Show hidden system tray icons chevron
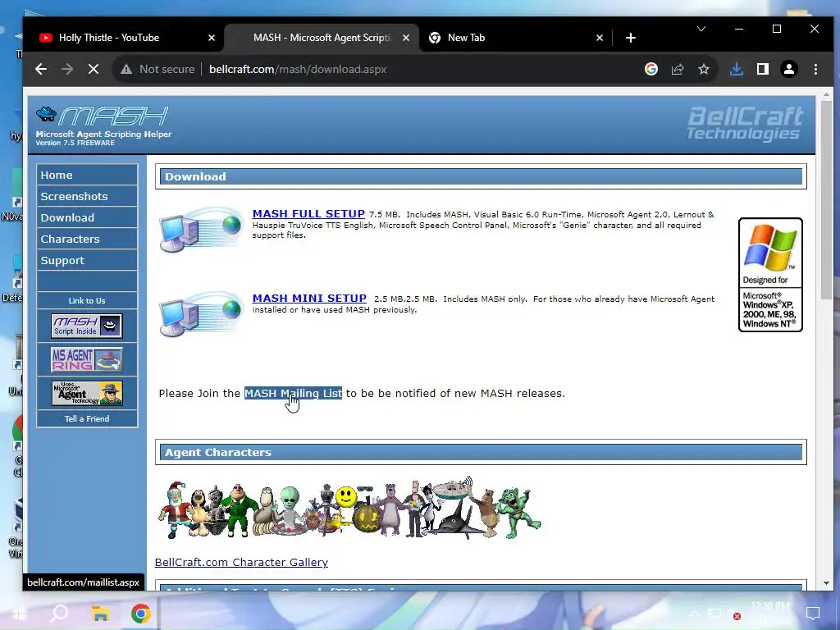The height and width of the screenshot is (630, 840). (694, 614)
